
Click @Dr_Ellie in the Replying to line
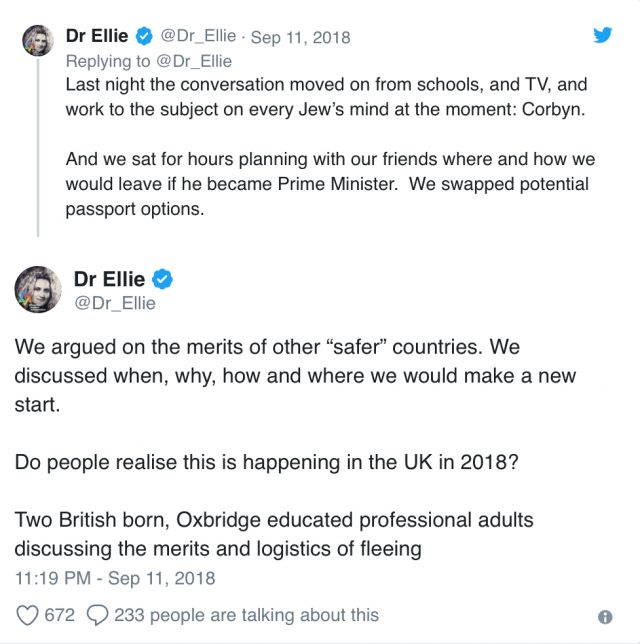(x=195, y=61)
